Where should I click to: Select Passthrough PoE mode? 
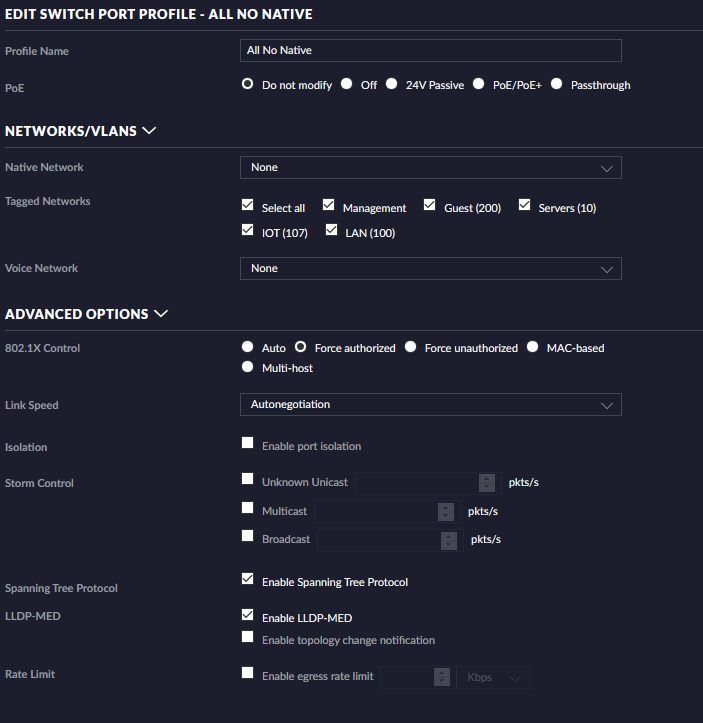556,84
